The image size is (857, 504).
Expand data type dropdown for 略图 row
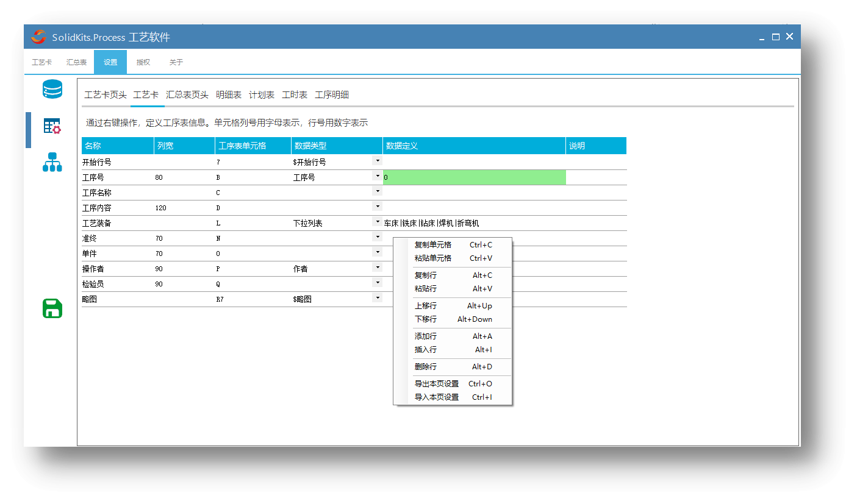(378, 298)
